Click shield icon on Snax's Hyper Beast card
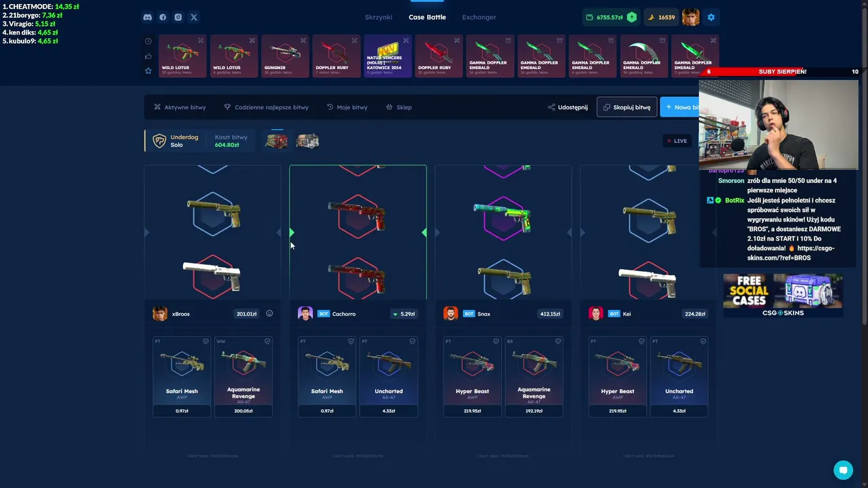The height and width of the screenshot is (488, 868). (x=496, y=342)
